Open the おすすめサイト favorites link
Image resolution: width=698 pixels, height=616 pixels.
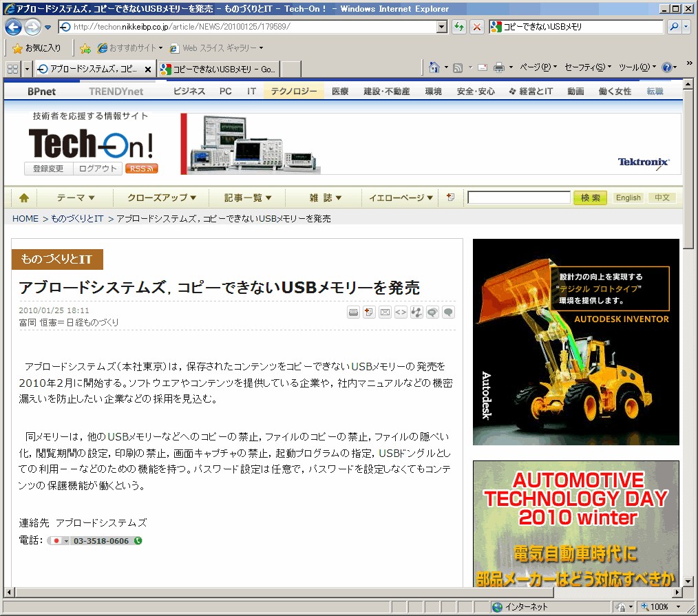tap(130, 48)
